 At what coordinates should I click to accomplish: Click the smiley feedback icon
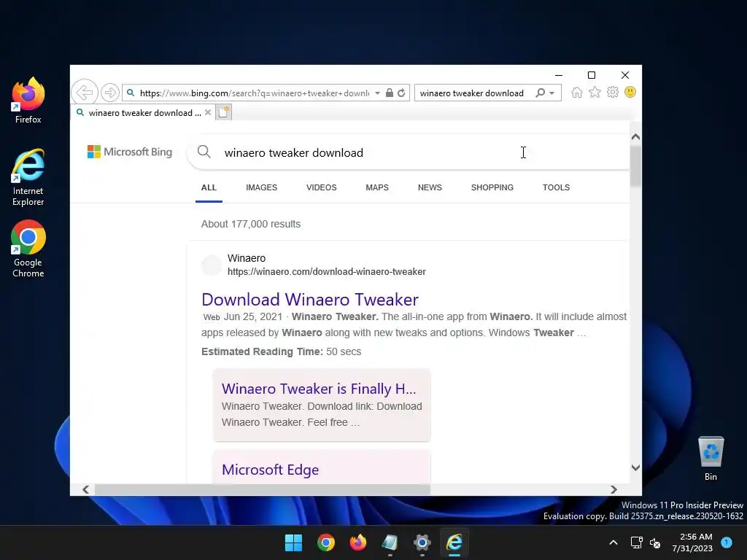[x=630, y=92]
